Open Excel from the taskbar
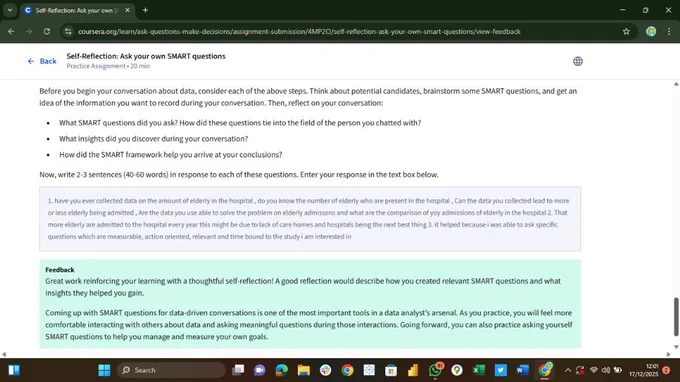The image size is (680, 382). [479, 370]
